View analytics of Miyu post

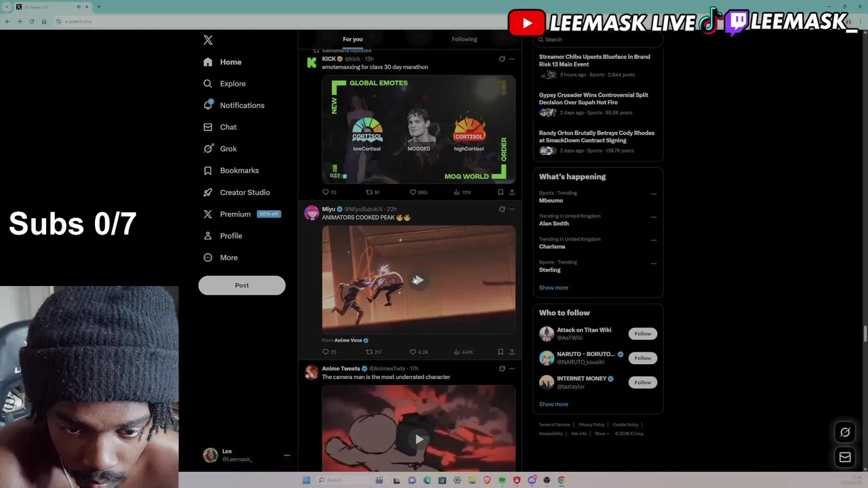(464, 352)
